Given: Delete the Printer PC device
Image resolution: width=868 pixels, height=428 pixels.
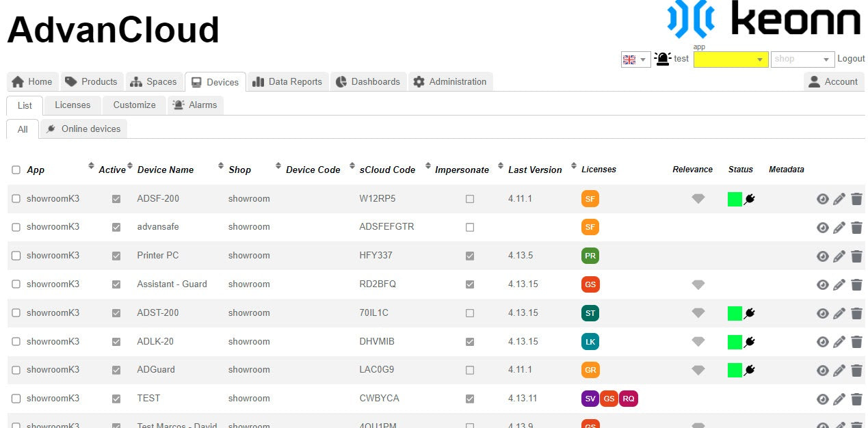Looking at the screenshot, I should coord(856,256).
